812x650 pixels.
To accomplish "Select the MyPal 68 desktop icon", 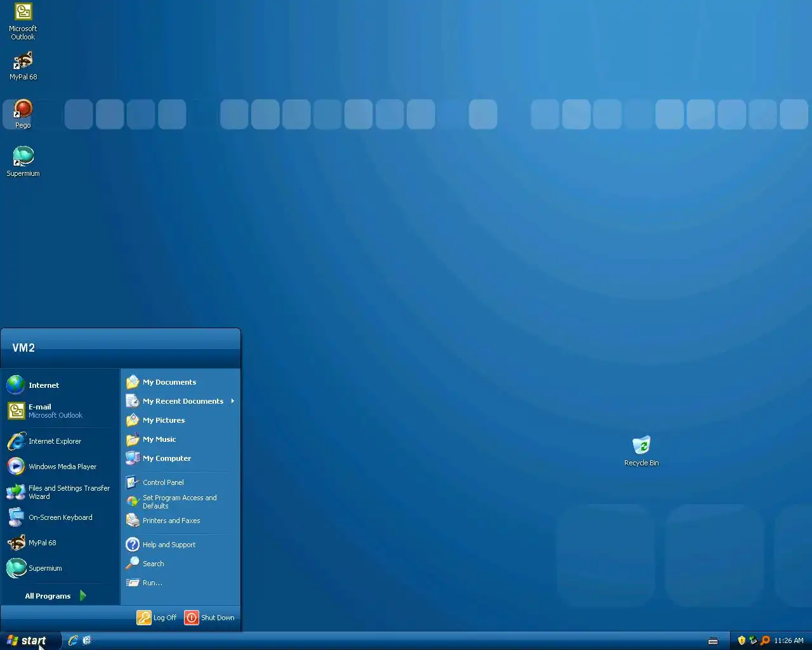I will click(x=23, y=65).
